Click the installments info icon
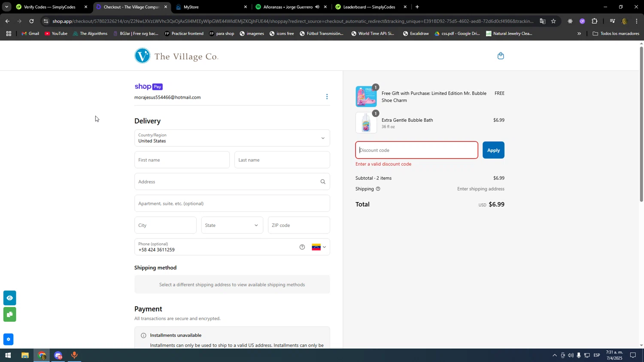644x362 pixels. [143, 335]
